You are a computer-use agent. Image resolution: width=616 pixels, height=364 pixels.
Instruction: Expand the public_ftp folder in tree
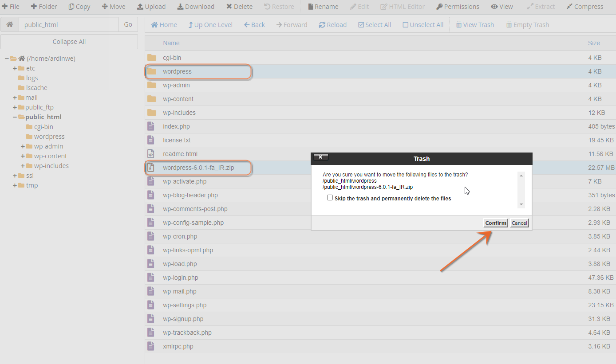coord(15,107)
